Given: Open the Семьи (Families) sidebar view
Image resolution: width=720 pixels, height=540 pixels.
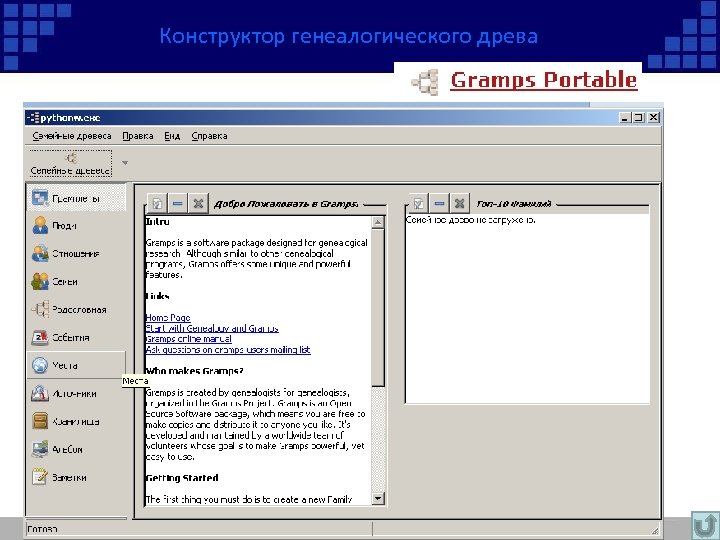Looking at the screenshot, I should (x=76, y=281).
